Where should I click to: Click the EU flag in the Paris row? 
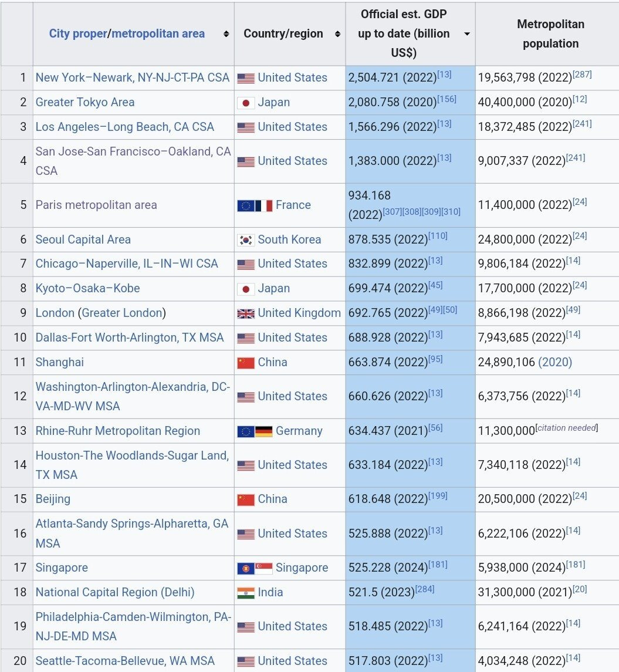[246, 206]
